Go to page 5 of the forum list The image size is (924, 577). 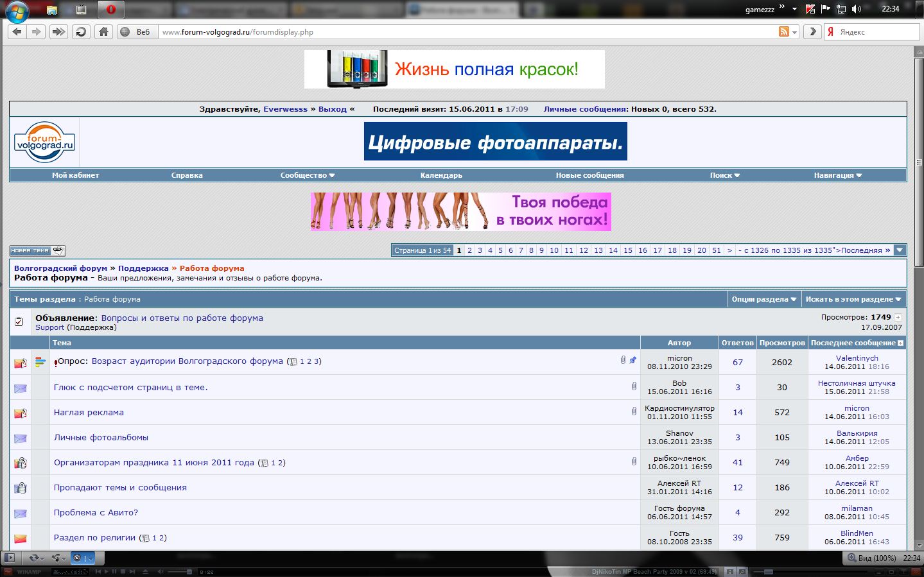tap(500, 250)
